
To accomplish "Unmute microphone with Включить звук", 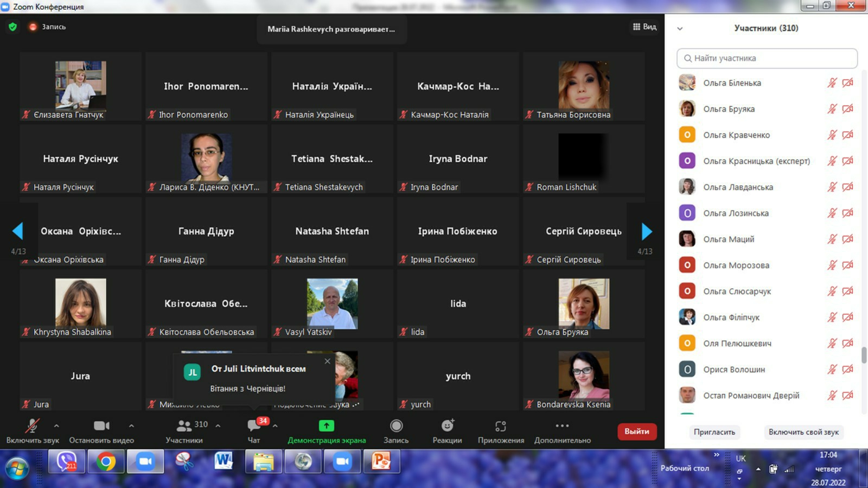I will [x=32, y=426].
